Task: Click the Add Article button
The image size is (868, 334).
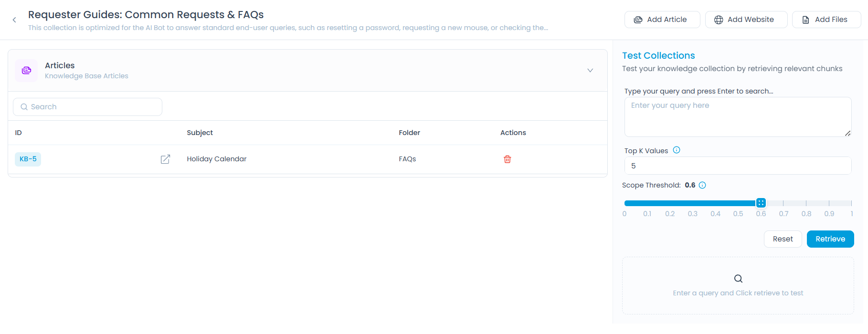Action: (x=662, y=20)
